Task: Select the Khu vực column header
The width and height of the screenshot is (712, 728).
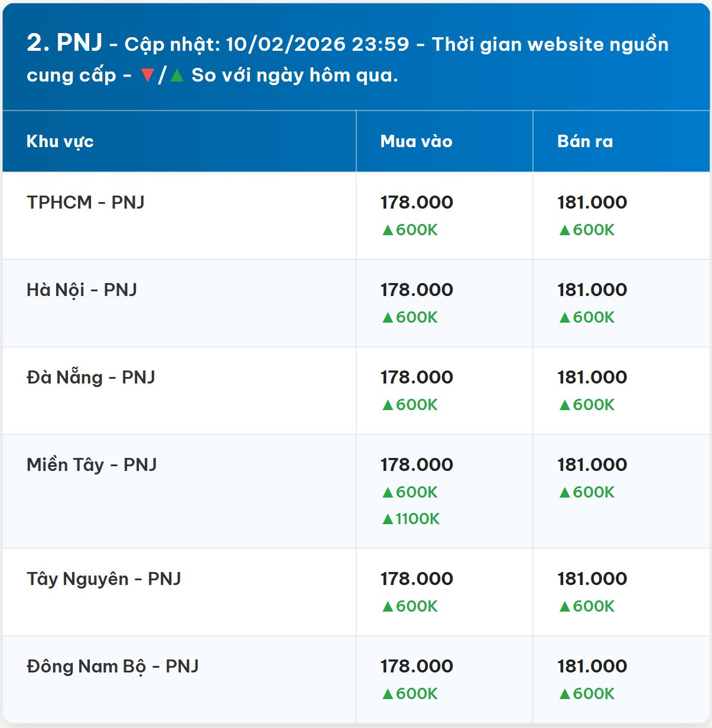Action: (60, 141)
